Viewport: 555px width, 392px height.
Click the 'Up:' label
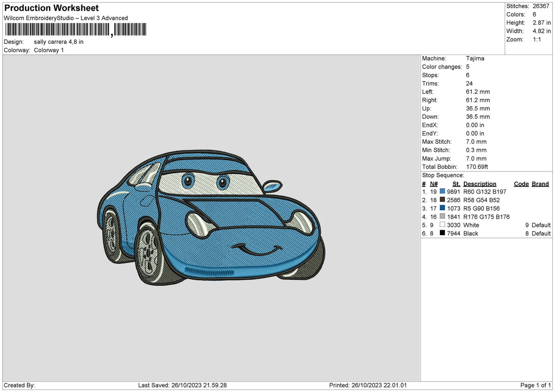coord(426,109)
